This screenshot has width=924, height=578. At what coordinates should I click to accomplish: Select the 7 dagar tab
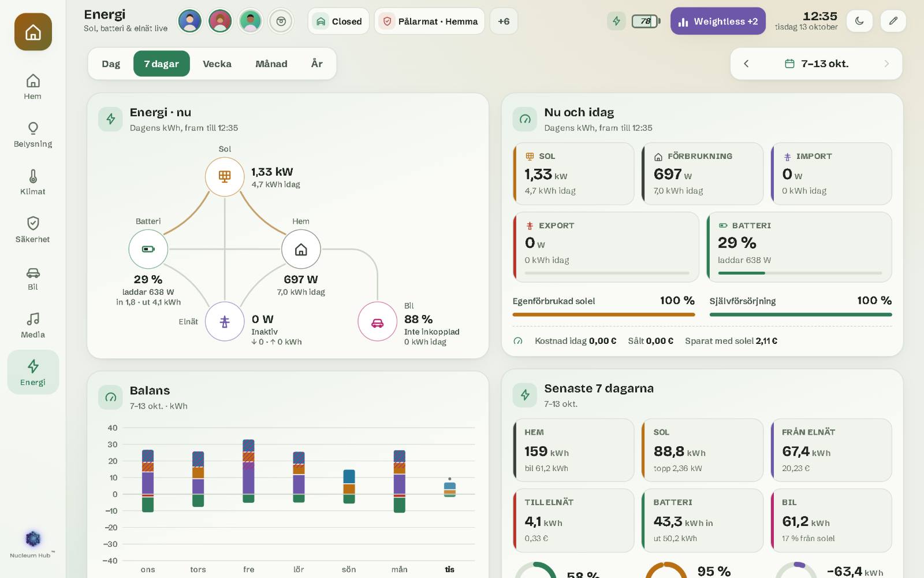(x=162, y=64)
